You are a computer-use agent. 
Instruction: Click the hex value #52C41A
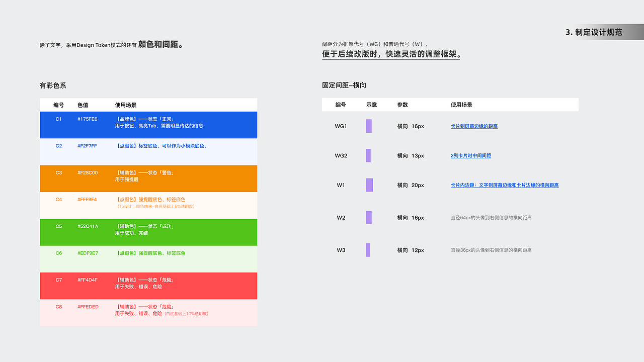(x=88, y=226)
